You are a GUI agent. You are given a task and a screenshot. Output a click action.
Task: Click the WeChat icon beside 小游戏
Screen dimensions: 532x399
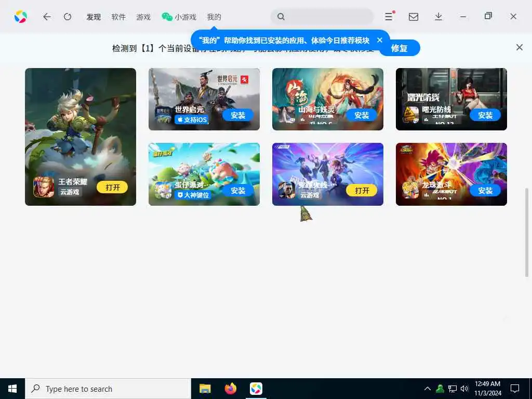(x=167, y=17)
